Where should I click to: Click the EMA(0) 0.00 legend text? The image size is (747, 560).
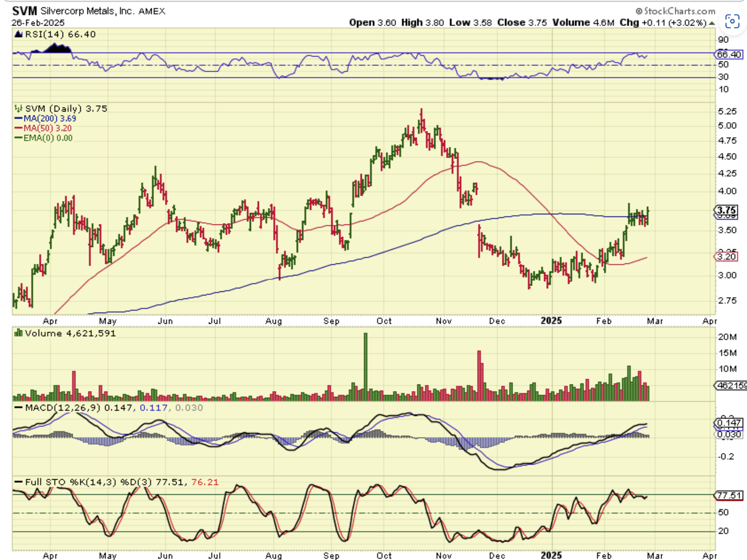coord(48,138)
